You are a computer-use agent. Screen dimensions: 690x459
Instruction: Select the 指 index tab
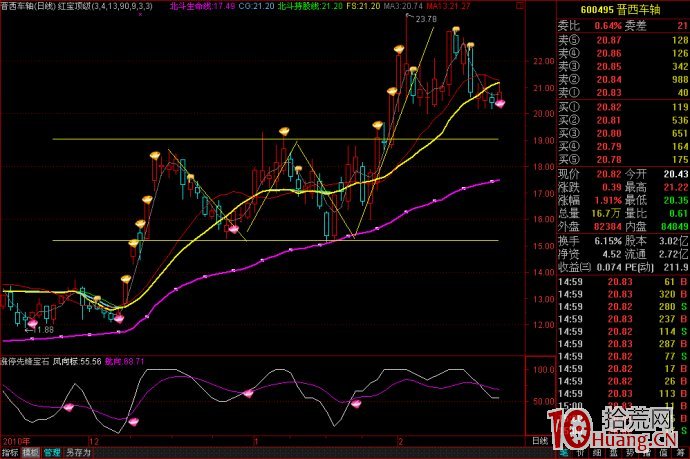648,453
